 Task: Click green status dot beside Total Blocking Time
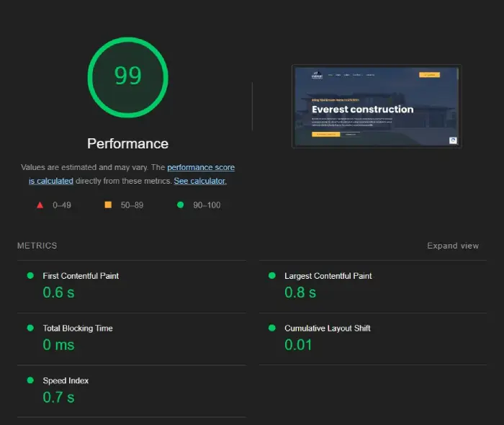pos(30,328)
